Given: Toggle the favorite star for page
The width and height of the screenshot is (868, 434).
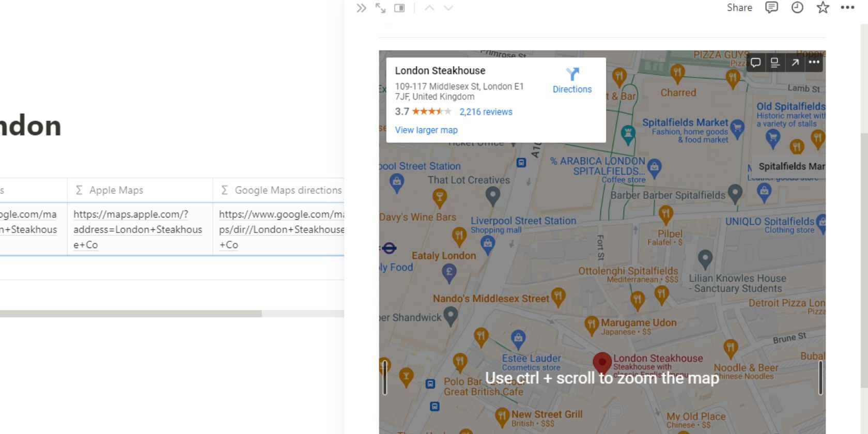Looking at the screenshot, I should tap(823, 8).
